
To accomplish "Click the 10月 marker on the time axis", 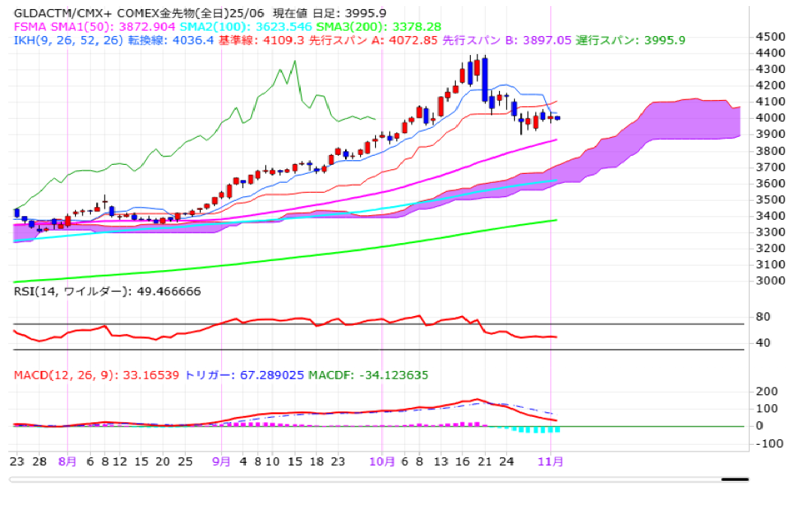I will pos(383,461).
